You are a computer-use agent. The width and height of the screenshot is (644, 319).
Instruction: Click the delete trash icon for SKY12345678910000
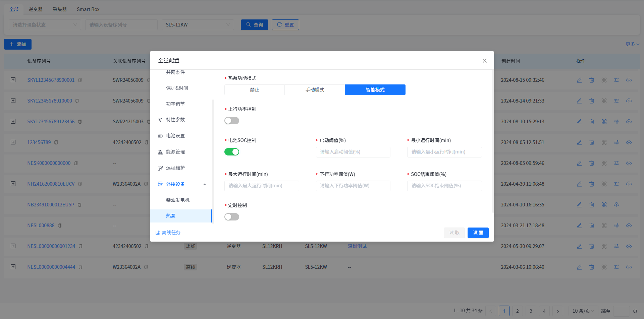(592, 101)
